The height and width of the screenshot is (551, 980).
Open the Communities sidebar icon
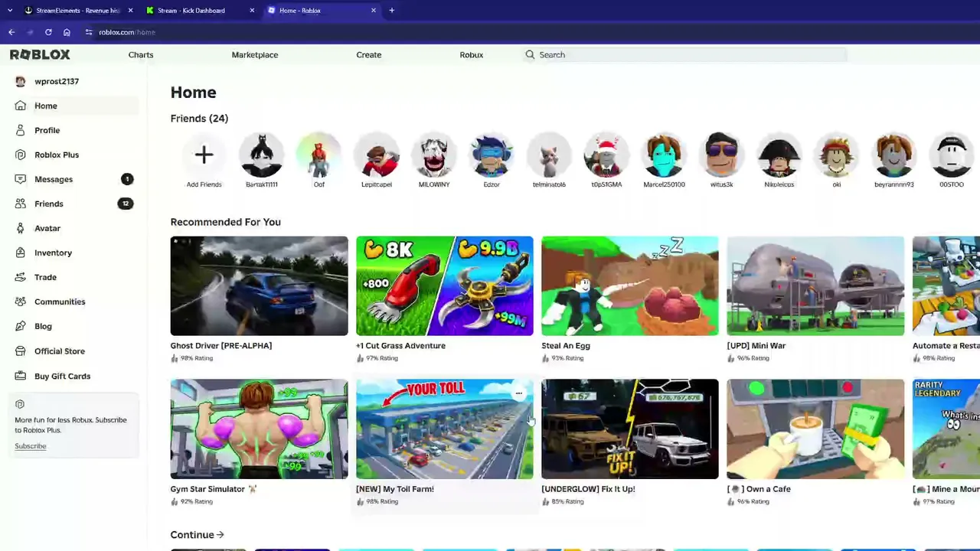[20, 302]
